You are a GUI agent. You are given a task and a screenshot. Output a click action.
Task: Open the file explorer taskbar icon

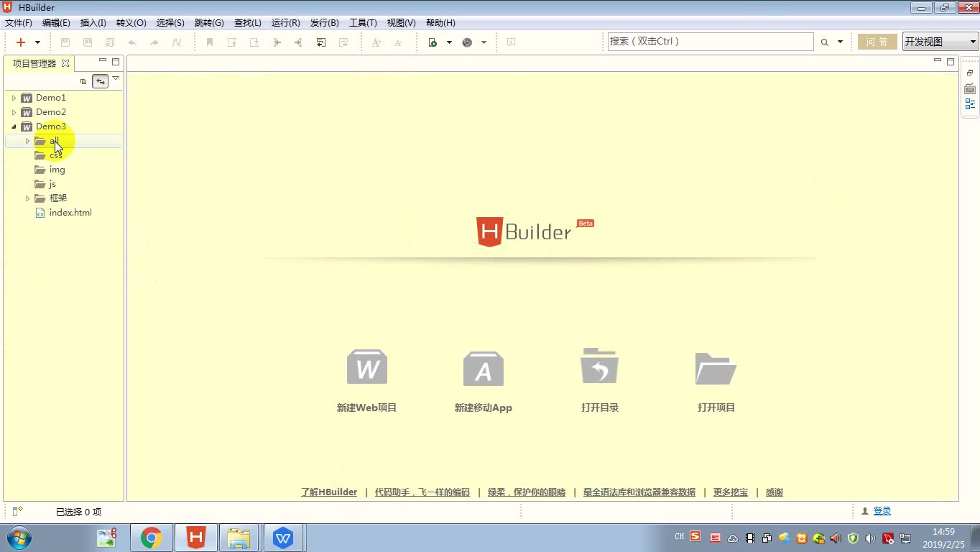(x=239, y=538)
